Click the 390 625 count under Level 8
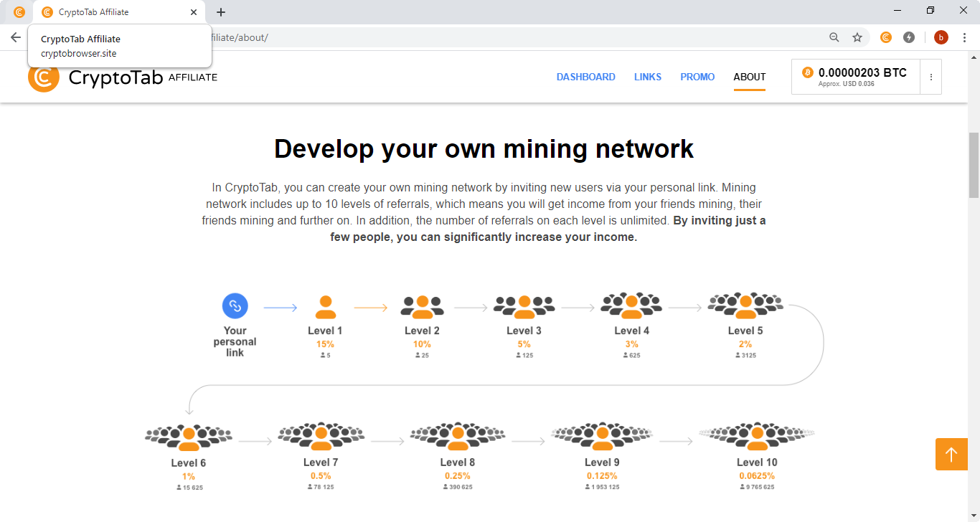980x522 pixels. tap(458, 488)
